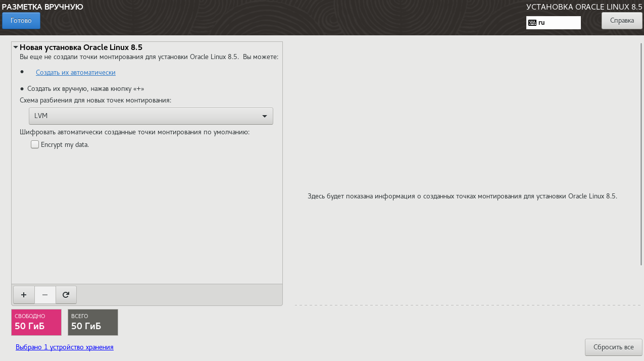Click СВОБОДНО 50 ГиБ free space box
Viewport: 644px width, 361px height.
coord(36,323)
